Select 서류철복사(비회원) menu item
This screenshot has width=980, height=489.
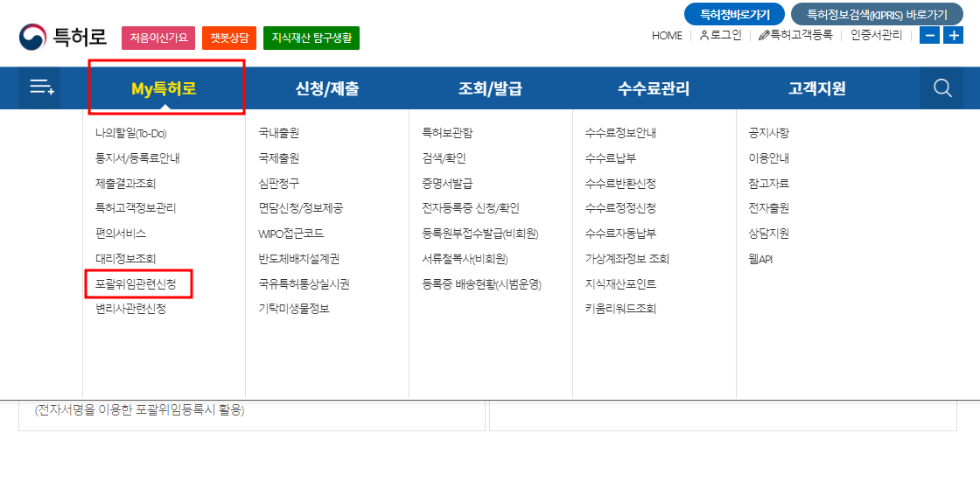(x=465, y=259)
